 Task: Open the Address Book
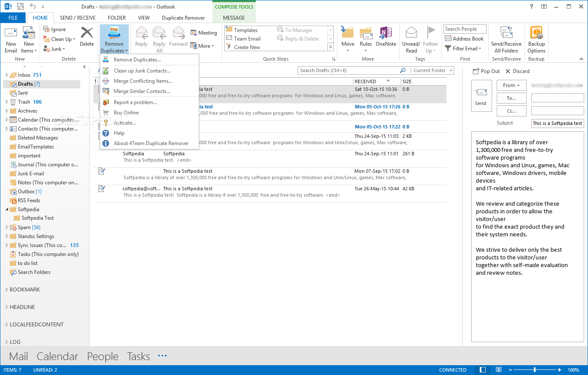[464, 38]
